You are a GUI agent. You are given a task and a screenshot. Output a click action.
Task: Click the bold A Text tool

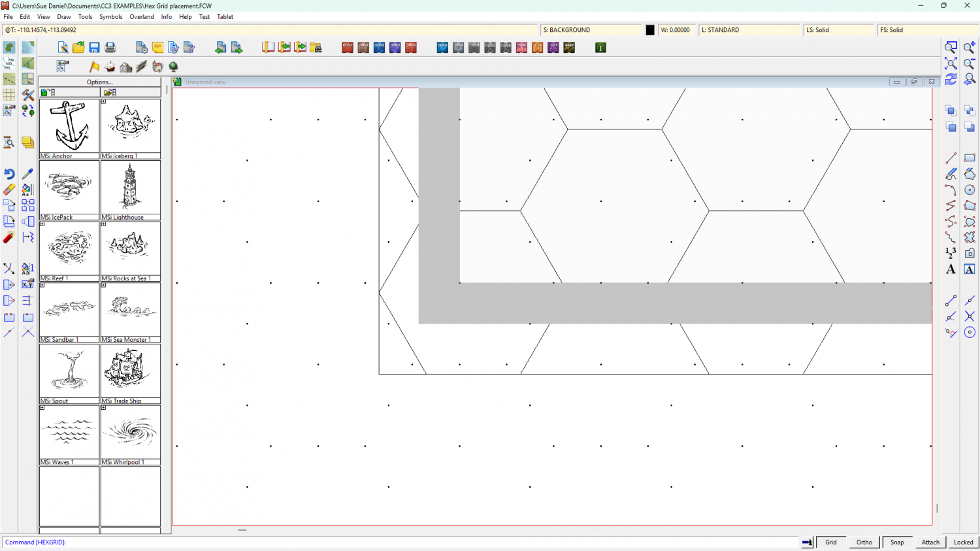pos(951,269)
